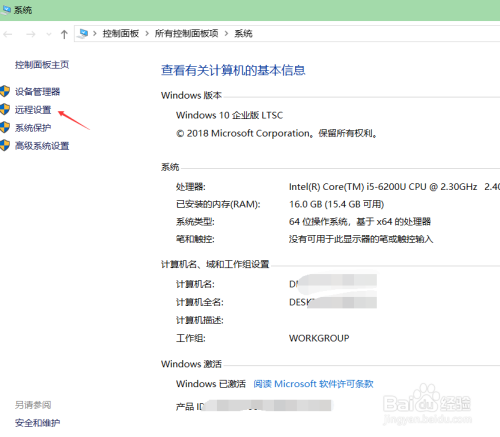The width and height of the screenshot is (500, 437).
Task: Open 设备管理器 link
Action: [x=37, y=92]
